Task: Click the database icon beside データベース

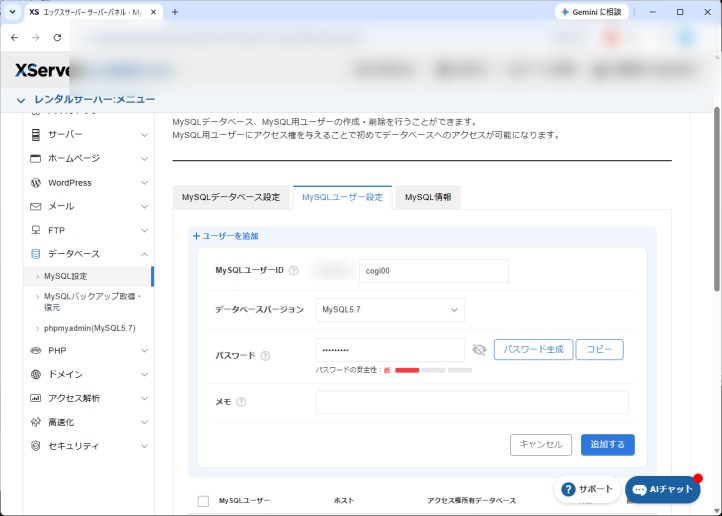Action: 35,254
